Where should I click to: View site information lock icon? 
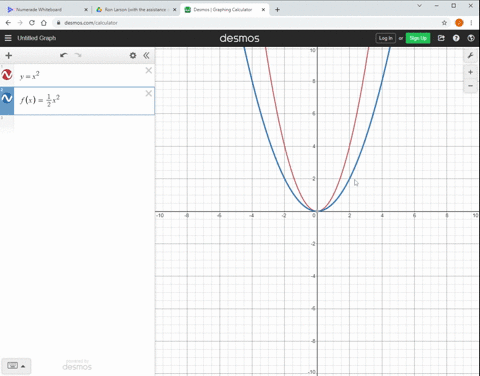coord(58,23)
